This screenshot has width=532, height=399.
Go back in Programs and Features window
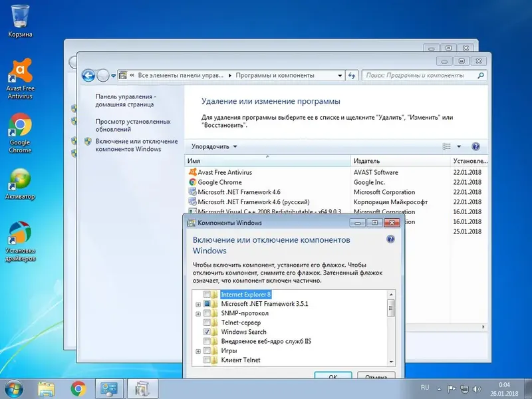pyautogui.click(x=88, y=75)
